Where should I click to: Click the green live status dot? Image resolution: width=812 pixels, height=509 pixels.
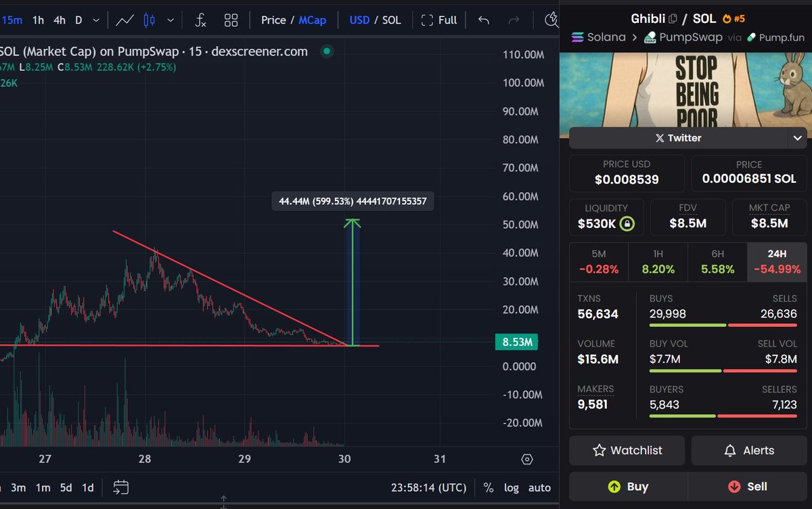point(327,51)
